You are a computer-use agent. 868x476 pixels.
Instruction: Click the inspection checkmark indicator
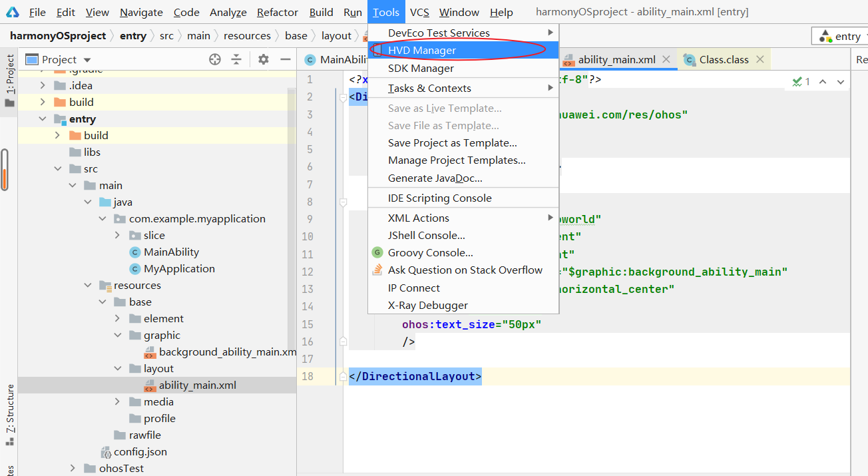(801, 82)
